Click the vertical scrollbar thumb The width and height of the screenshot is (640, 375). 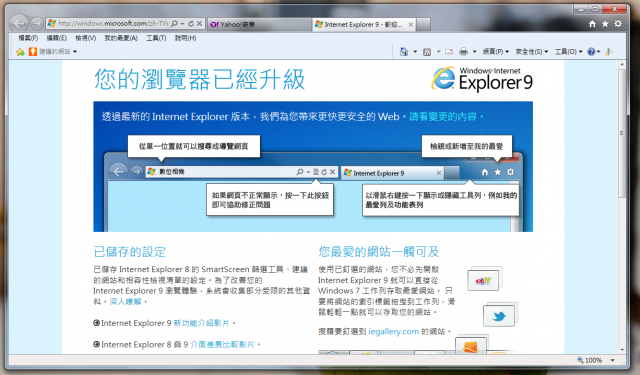(x=622, y=133)
